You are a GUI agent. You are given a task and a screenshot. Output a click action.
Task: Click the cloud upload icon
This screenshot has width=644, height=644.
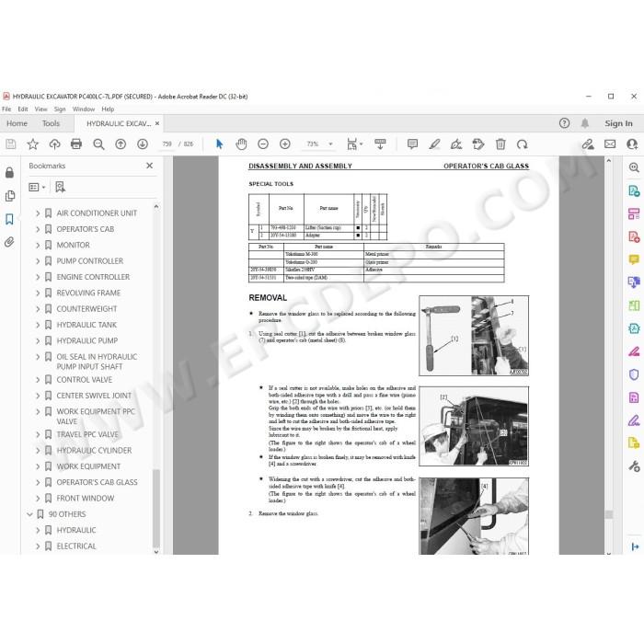pyautogui.click(x=54, y=144)
